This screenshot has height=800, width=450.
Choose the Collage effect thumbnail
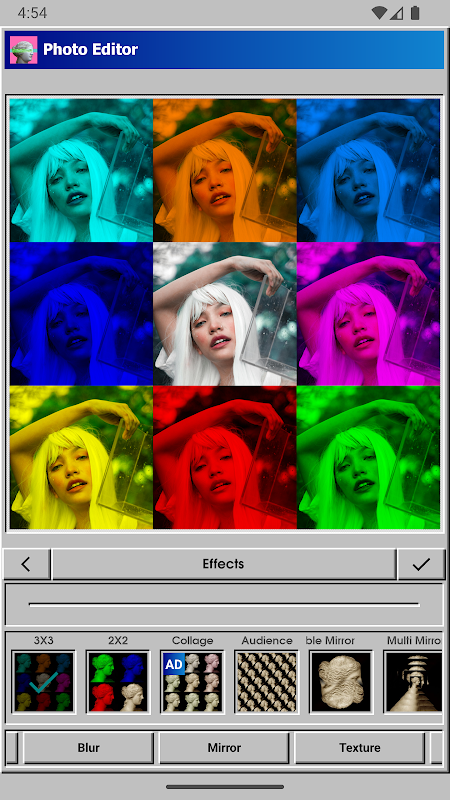tap(192, 682)
